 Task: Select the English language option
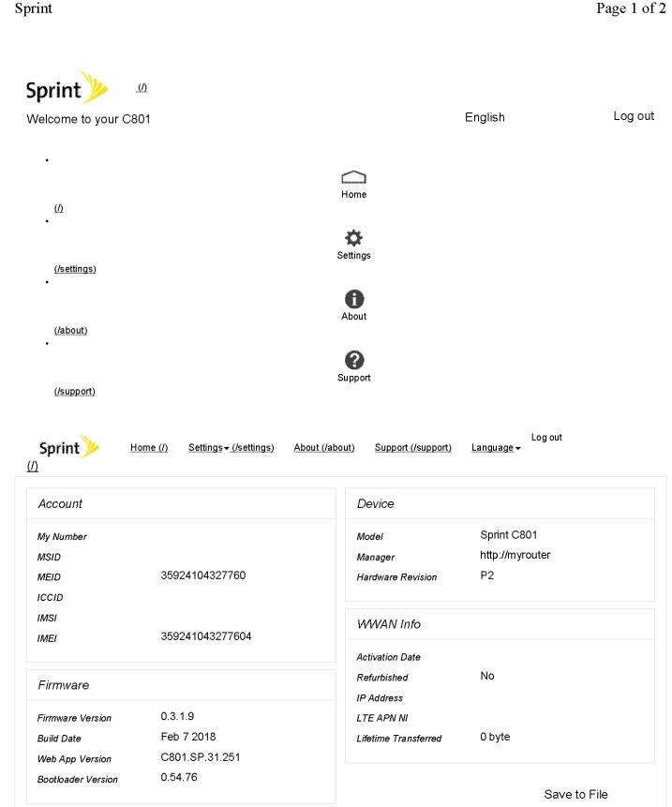coord(485,117)
